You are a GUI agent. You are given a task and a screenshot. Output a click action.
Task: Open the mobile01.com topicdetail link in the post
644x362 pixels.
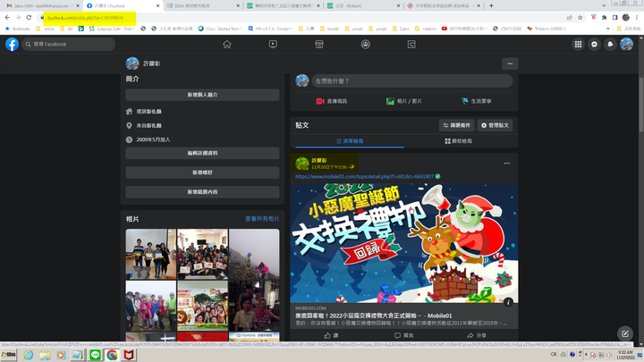point(364,176)
